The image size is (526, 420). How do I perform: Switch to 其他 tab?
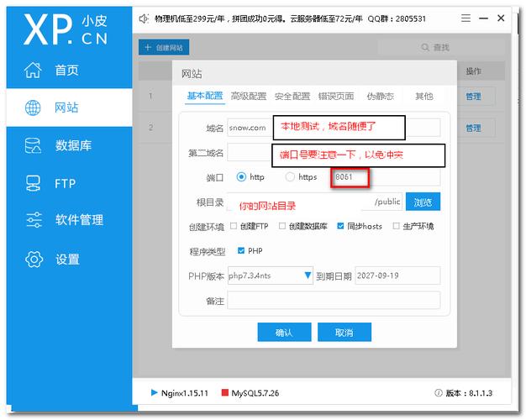(424, 97)
